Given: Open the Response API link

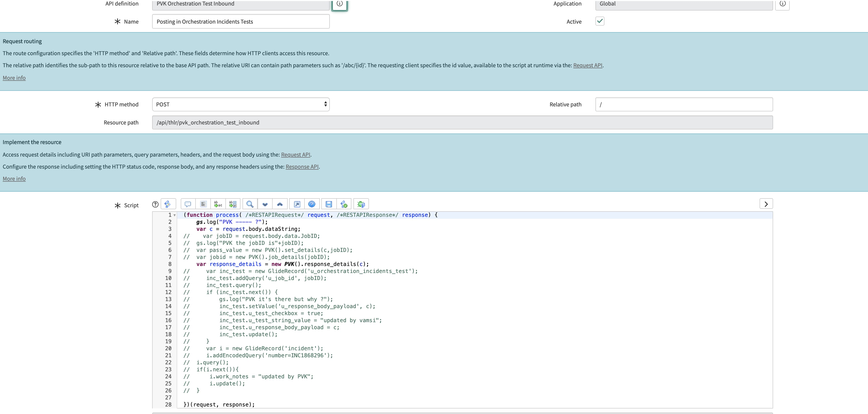Looking at the screenshot, I should [x=302, y=167].
